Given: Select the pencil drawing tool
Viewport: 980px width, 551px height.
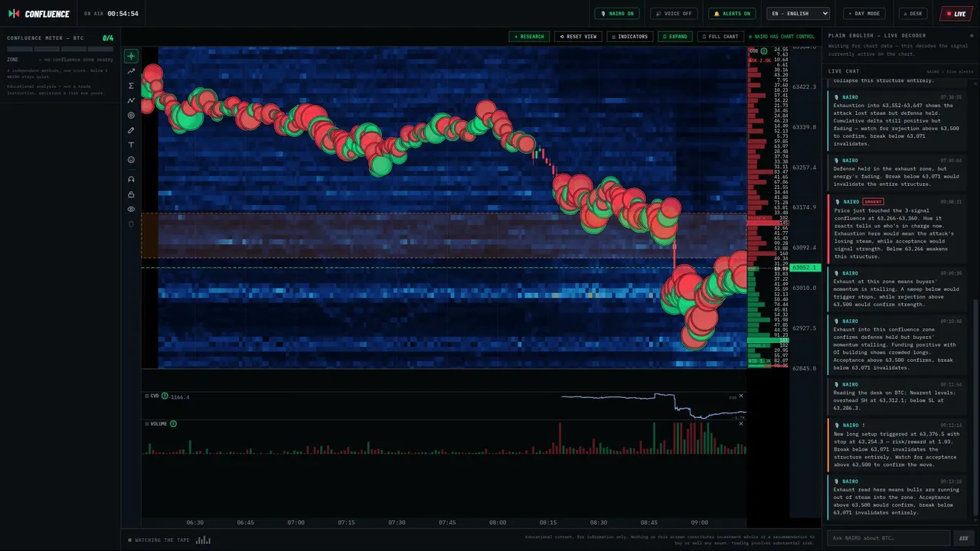Looking at the screenshot, I should tap(131, 130).
